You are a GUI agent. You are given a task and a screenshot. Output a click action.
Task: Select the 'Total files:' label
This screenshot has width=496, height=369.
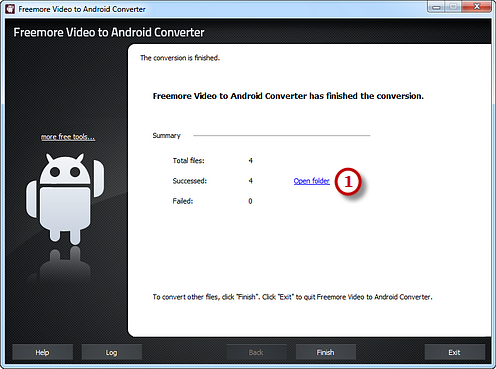point(188,161)
